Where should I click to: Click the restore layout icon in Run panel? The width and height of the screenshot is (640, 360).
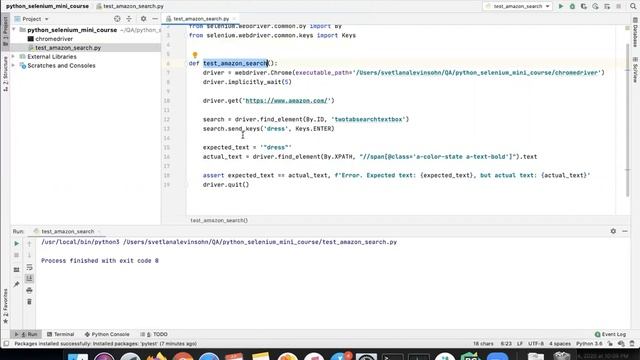(x=16, y=270)
